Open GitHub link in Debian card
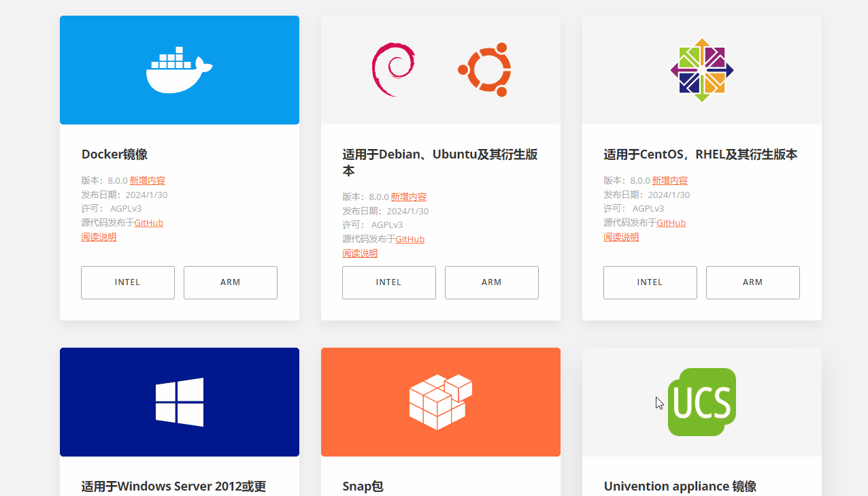 coord(410,239)
